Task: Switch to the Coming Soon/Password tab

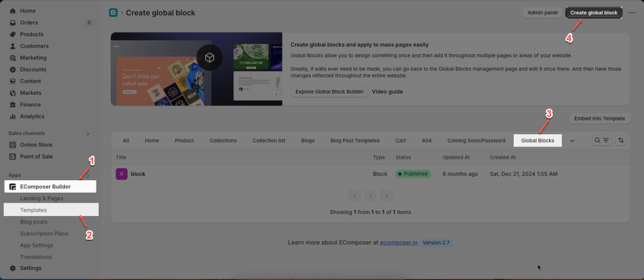Action: (x=477, y=141)
